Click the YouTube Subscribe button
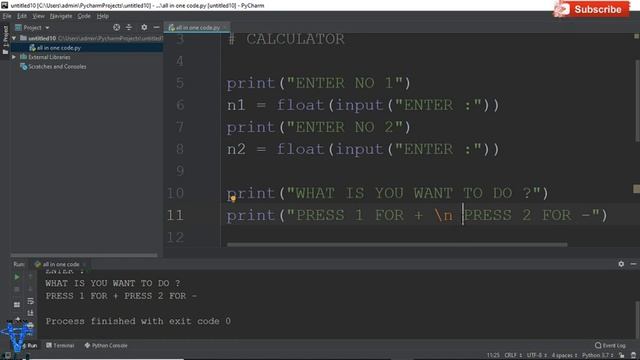Viewport: 640px width, 360px height. pyautogui.click(x=591, y=9)
